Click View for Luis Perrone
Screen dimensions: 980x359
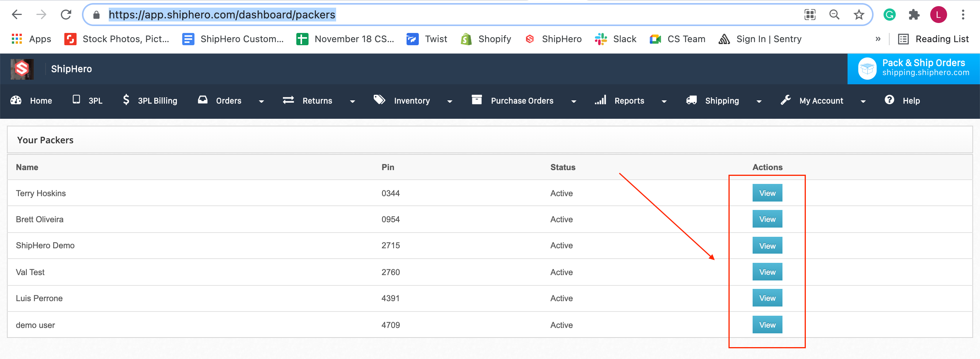pos(767,298)
